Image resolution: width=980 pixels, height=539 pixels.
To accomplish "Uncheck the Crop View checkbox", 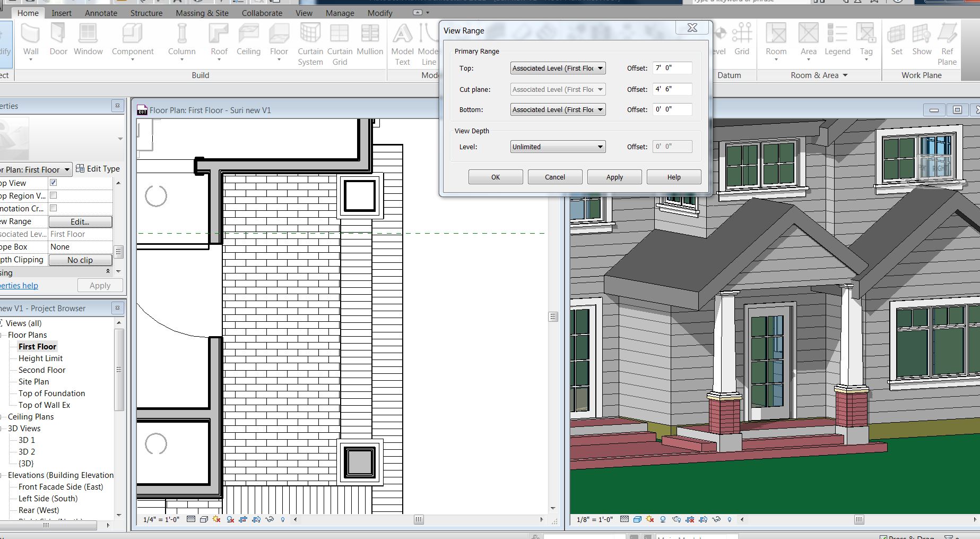I will pyautogui.click(x=54, y=183).
